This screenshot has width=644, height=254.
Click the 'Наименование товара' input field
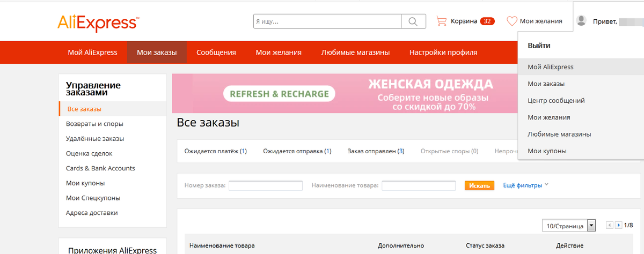(x=419, y=185)
